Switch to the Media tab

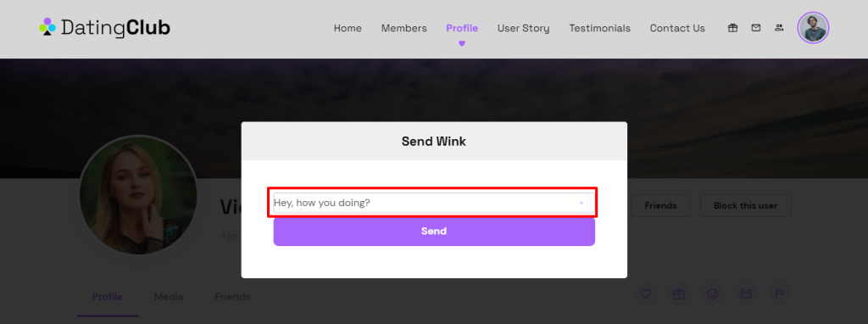[169, 297]
